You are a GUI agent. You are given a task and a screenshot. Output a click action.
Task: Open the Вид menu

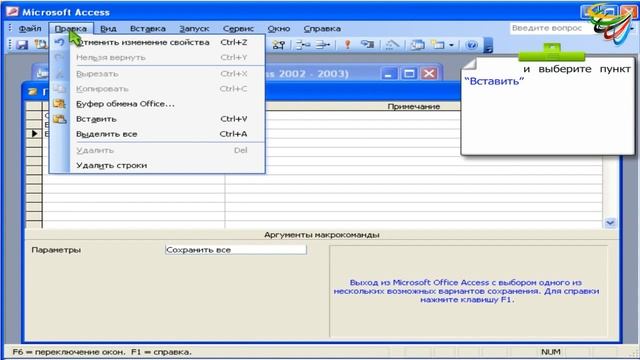[x=108, y=29]
